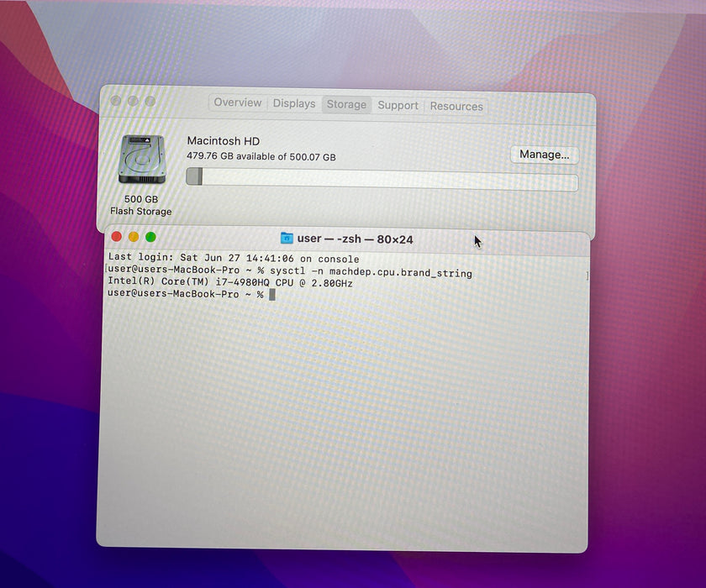
Task: Click the sysctl command line in Terminal
Action: tap(290, 271)
